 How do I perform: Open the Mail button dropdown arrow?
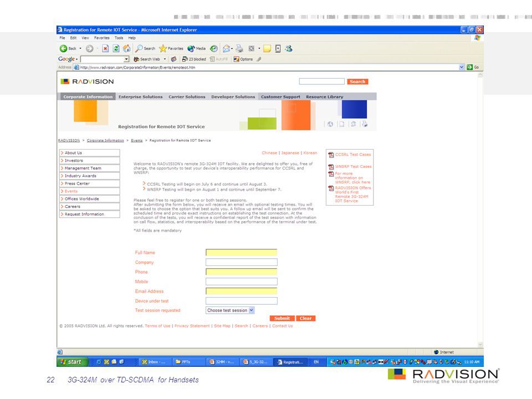point(232,49)
